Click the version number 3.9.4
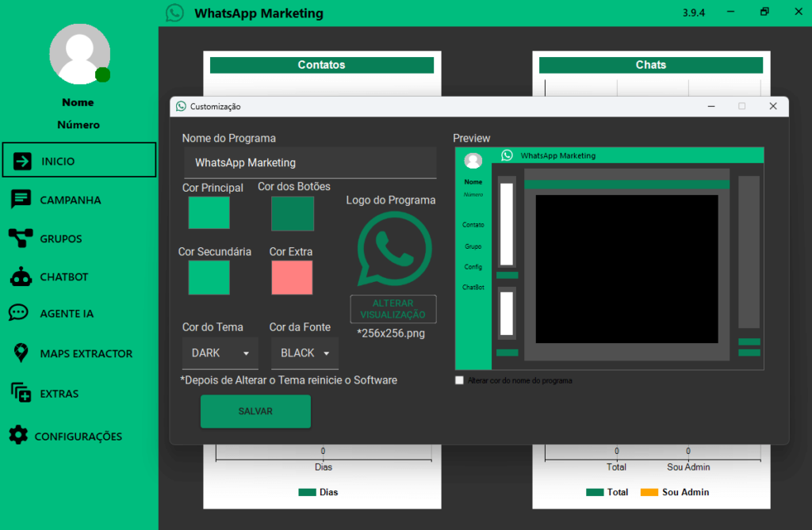Screen dimensions: 812x530 tap(693, 13)
